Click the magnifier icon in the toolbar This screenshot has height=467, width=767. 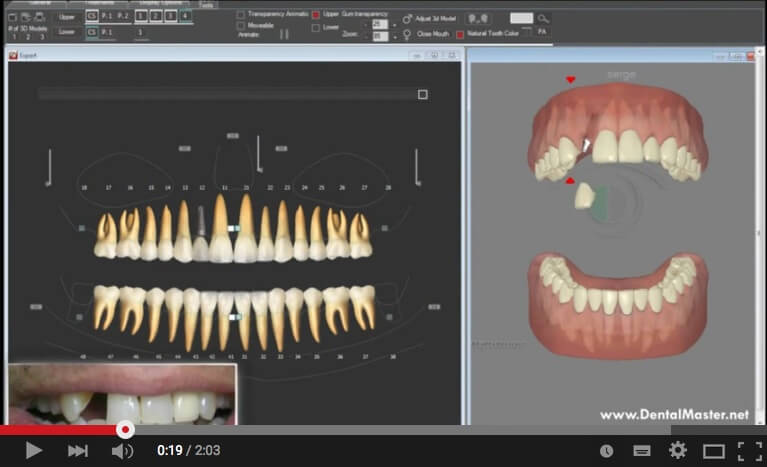[543, 18]
